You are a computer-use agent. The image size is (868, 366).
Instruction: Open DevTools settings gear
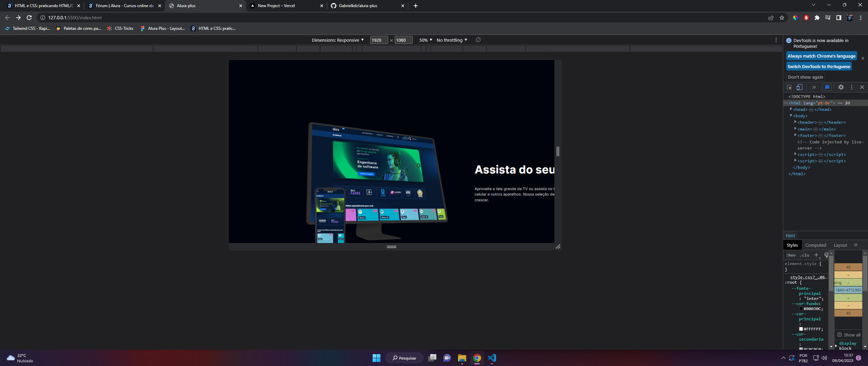pyautogui.click(x=841, y=87)
